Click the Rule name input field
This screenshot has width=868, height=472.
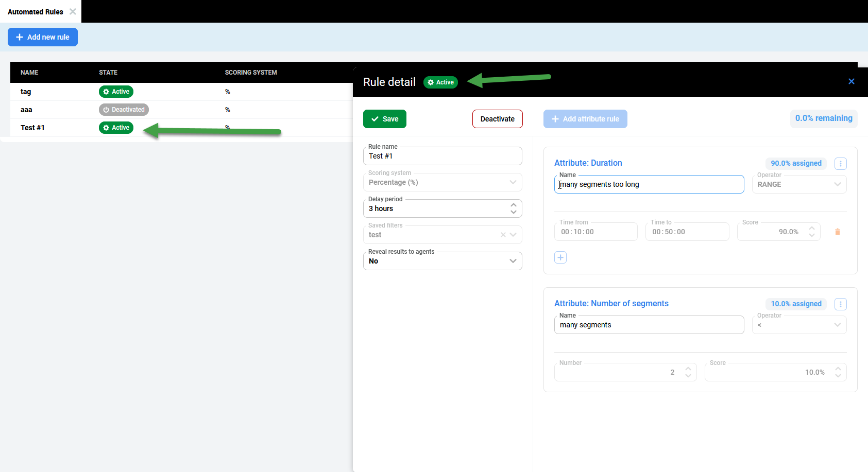442,156
